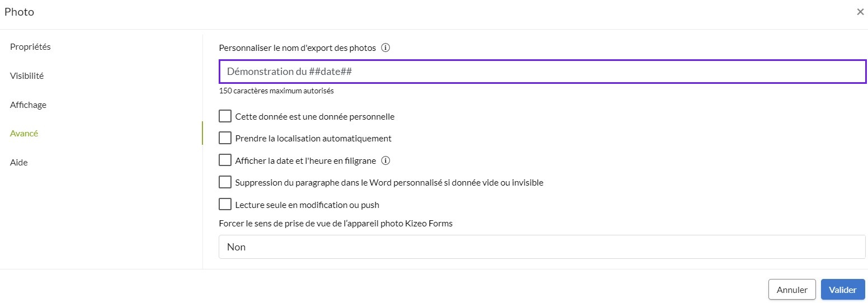This screenshot has width=868, height=303.
Task: Toggle "Suppression du paragraphe dans le Word" checkbox
Action: click(x=225, y=182)
